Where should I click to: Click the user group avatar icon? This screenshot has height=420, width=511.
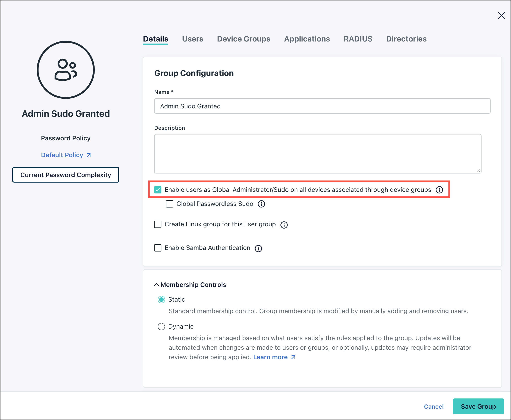66,70
